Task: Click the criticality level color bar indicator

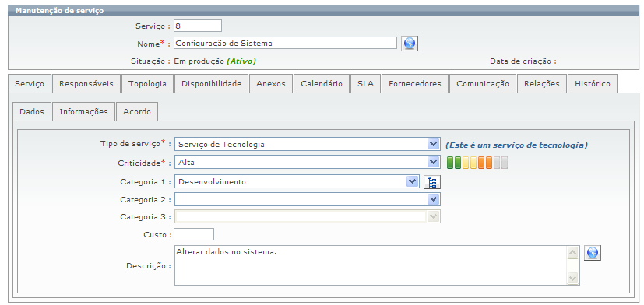Action: (x=477, y=163)
